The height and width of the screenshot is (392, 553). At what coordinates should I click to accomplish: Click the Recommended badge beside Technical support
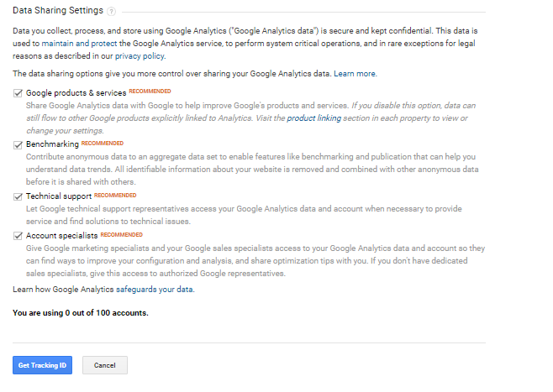pyautogui.click(x=115, y=196)
